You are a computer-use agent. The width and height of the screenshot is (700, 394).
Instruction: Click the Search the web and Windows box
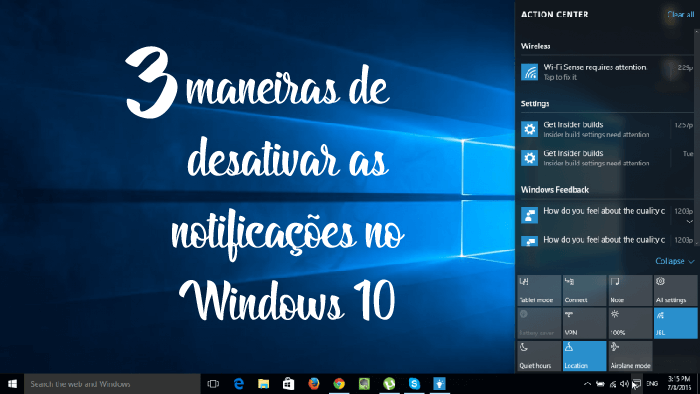pos(112,384)
